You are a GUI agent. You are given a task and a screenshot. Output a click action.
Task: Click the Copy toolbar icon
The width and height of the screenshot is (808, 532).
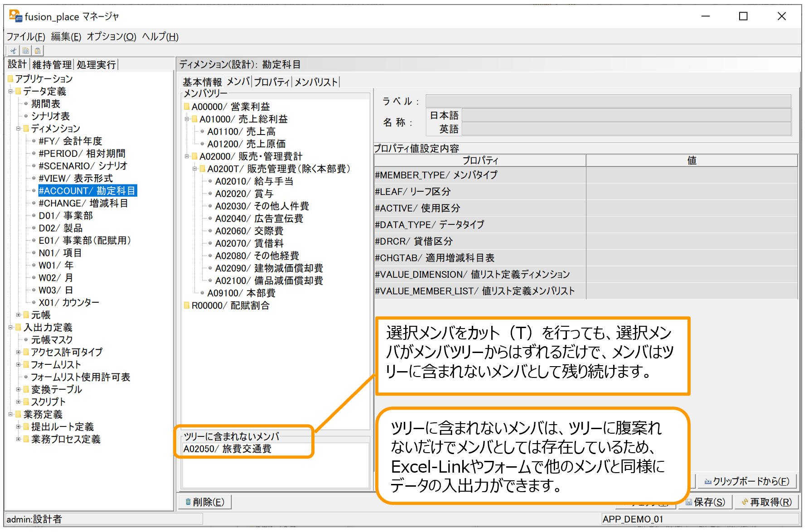pyautogui.click(x=26, y=51)
